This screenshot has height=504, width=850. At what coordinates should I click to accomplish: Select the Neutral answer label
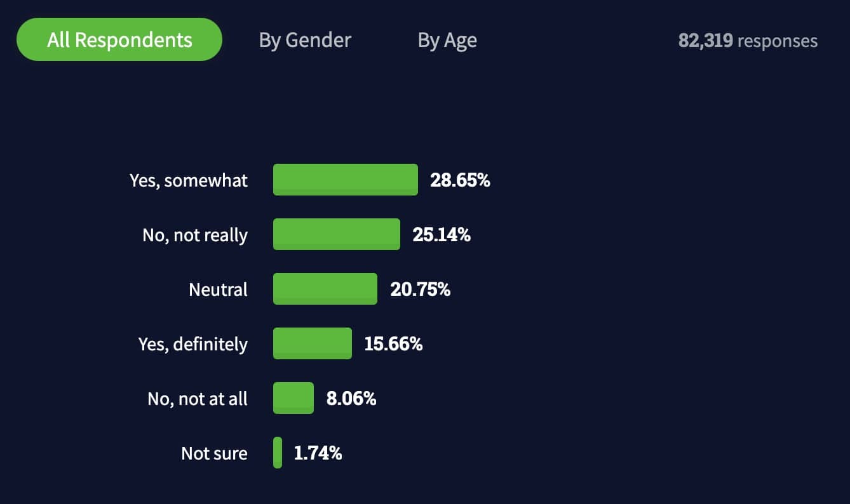pyautogui.click(x=218, y=289)
